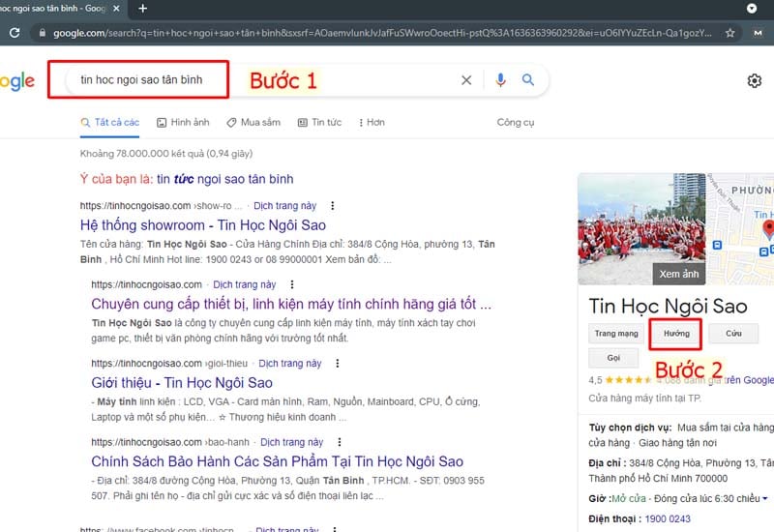Reload the page with the refresh icon
The width and height of the screenshot is (774, 532).
pyautogui.click(x=15, y=33)
